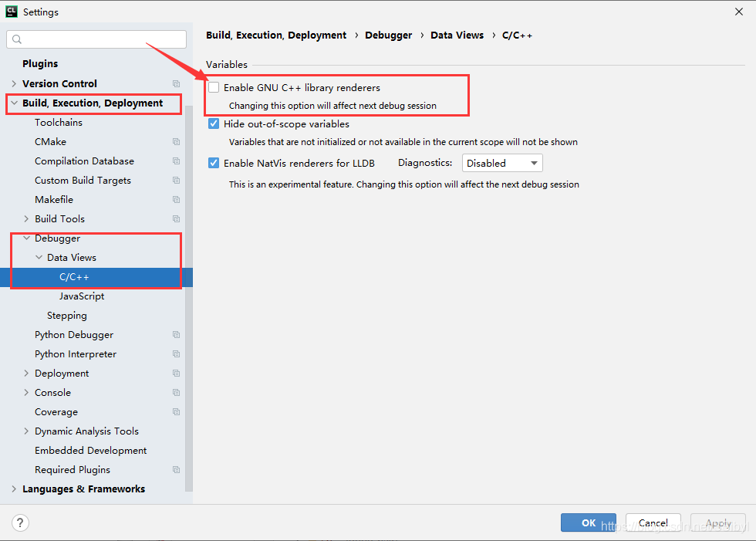Click the search magnifier icon
Image resolution: width=756 pixels, height=541 pixels.
pos(17,39)
